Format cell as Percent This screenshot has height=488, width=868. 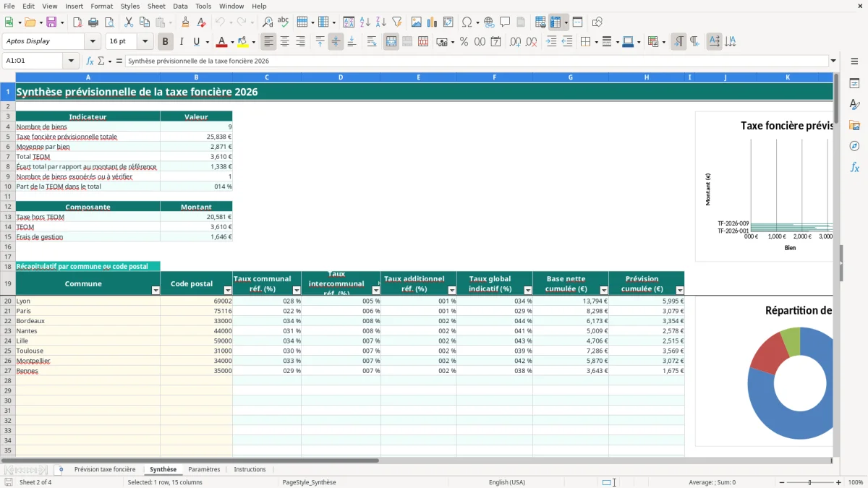point(464,42)
